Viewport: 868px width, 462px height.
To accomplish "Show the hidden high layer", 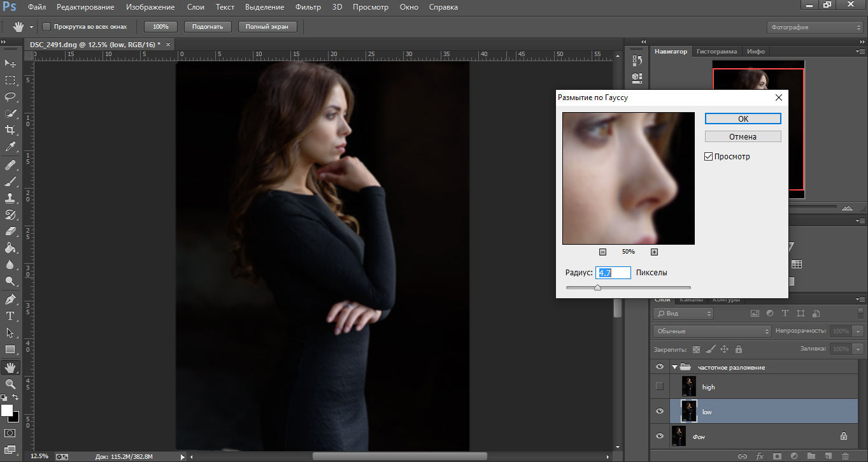I will tap(660, 386).
